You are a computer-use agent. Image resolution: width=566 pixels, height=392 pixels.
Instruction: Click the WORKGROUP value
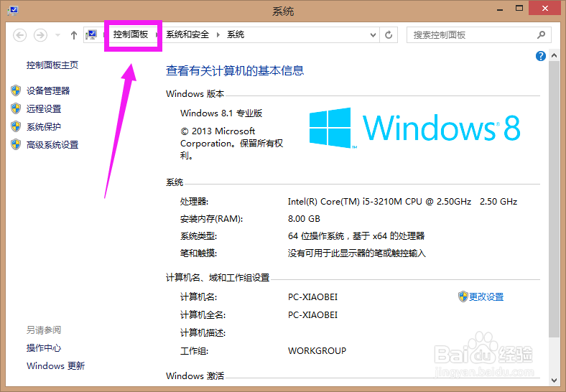[x=317, y=351]
